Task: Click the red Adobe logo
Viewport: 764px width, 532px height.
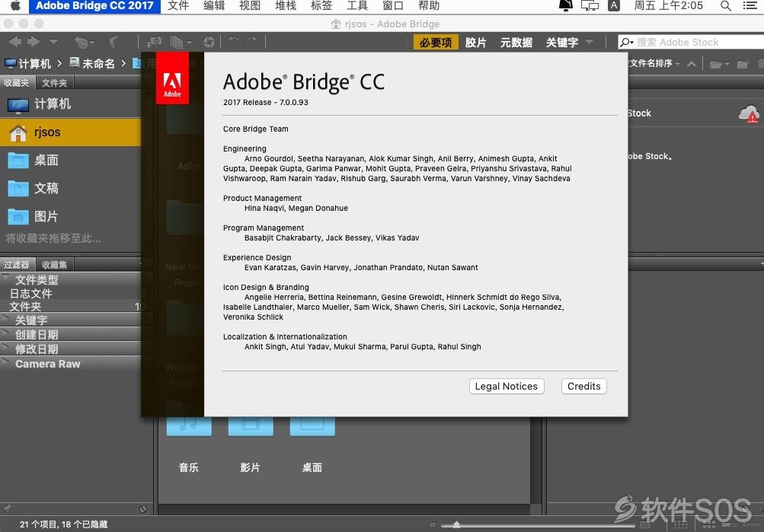Action: pos(172,78)
